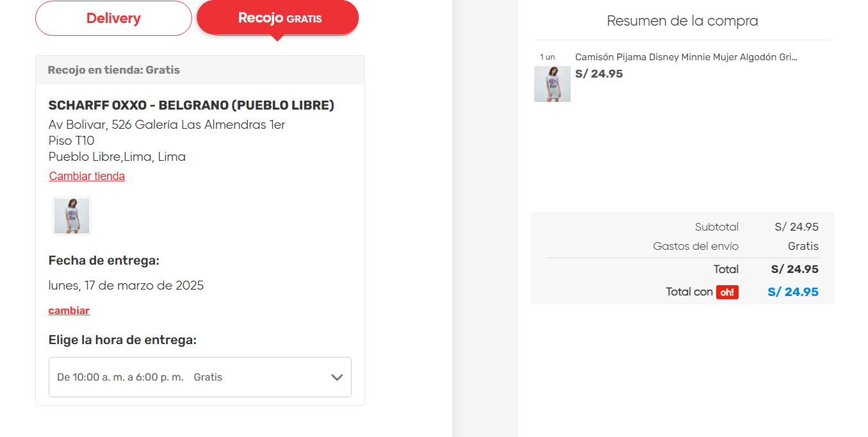Click the 1 un quantity label
The width and height of the screenshot is (868, 437).
coord(547,57)
